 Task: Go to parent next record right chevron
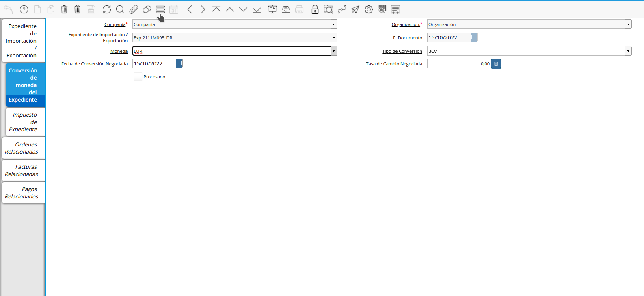click(203, 9)
